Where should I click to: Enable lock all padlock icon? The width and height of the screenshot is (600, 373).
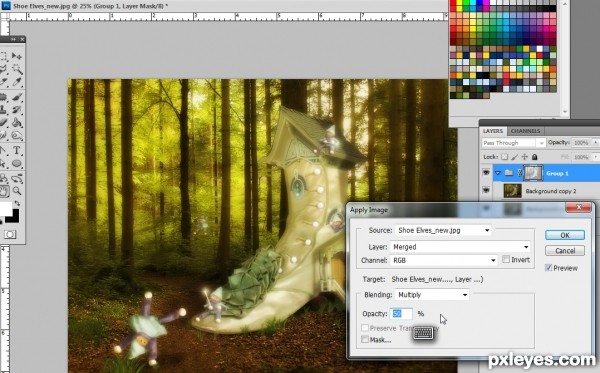tap(535, 157)
